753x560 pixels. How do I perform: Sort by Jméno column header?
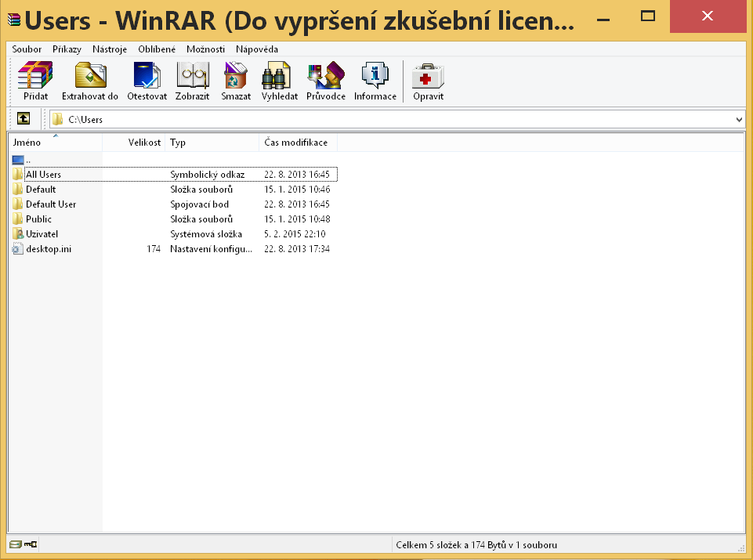click(55, 143)
